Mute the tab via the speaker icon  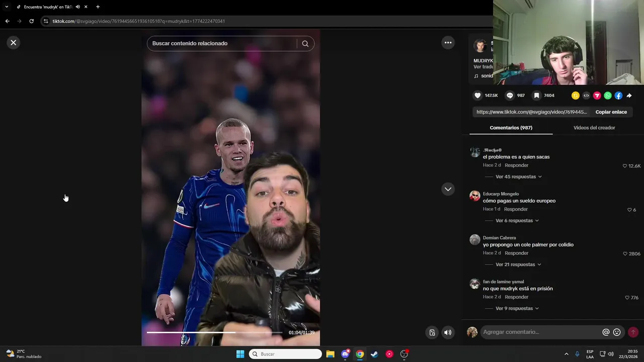[77, 7]
